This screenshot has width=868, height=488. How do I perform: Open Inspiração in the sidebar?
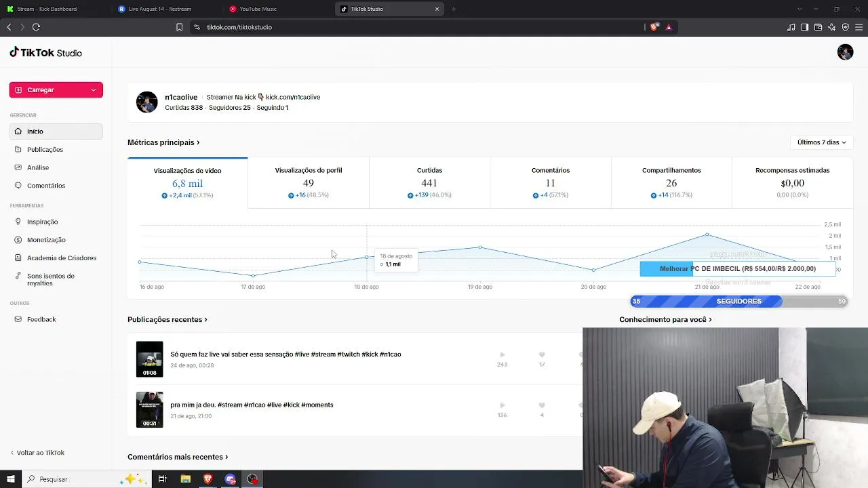pos(56,222)
